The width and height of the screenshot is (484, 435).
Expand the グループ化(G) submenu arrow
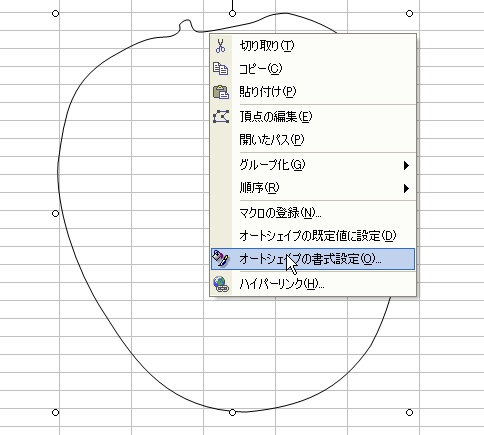[406, 165]
